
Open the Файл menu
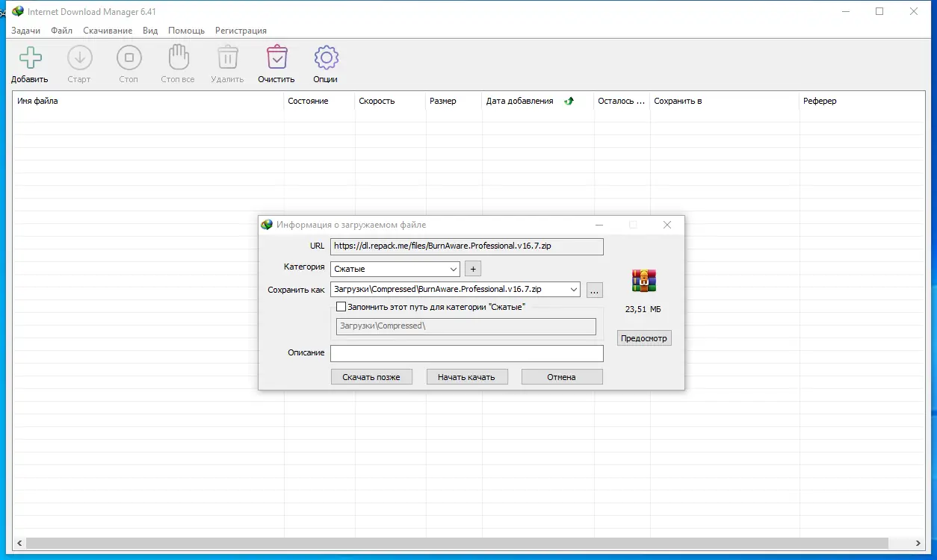[62, 31]
